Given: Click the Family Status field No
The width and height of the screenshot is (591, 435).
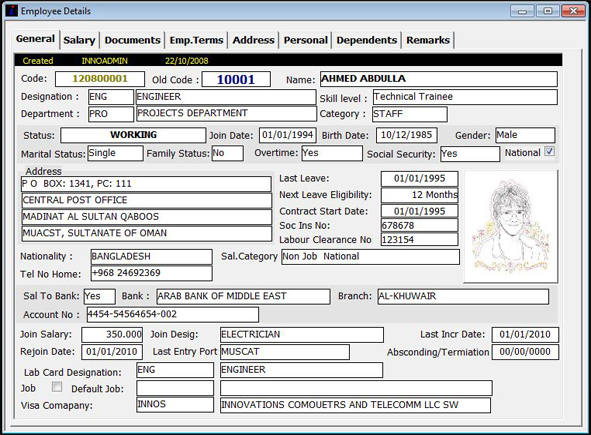Looking at the screenshot, I should (x=228, y=153).
